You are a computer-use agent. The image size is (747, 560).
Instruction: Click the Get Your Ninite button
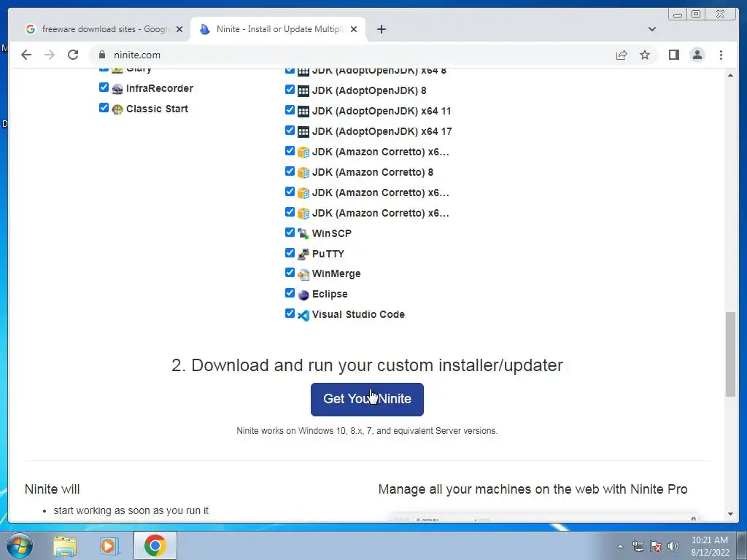click(x=367, y=399)
